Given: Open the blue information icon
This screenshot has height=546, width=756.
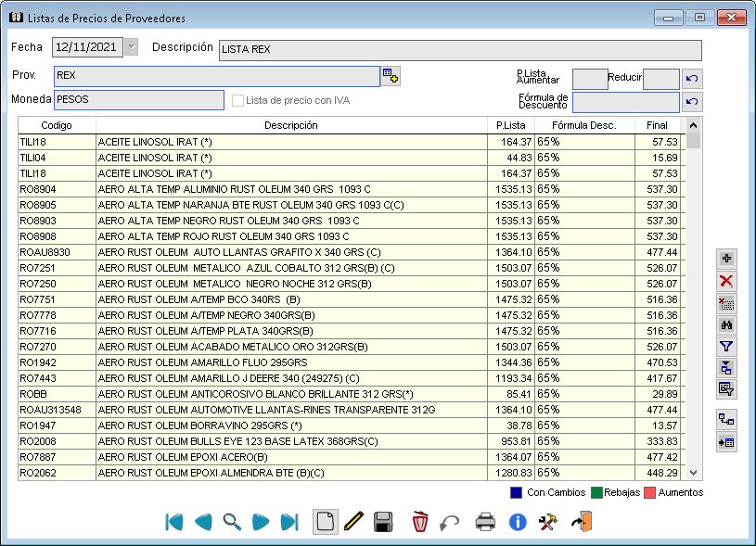Looking at the screenshot, I should point(518,522).
